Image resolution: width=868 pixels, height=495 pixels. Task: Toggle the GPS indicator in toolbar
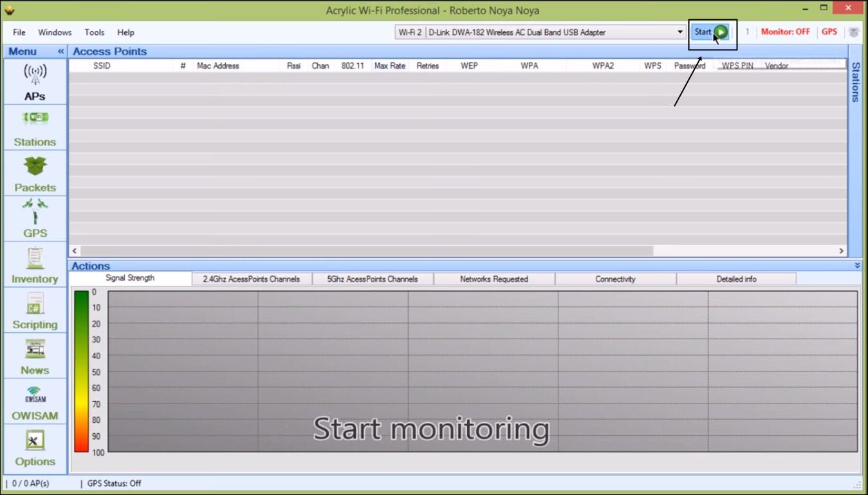(x=829, y=32)
